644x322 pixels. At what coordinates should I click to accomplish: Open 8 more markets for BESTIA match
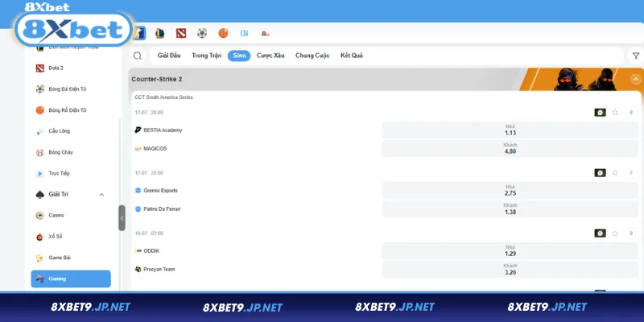pos(631,113)
